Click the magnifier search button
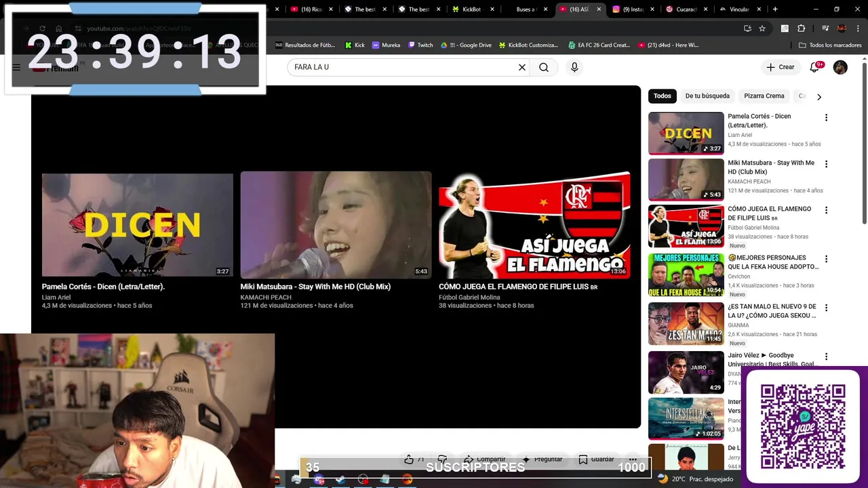The width and height of the screenshot is (868, 488). 544,67
